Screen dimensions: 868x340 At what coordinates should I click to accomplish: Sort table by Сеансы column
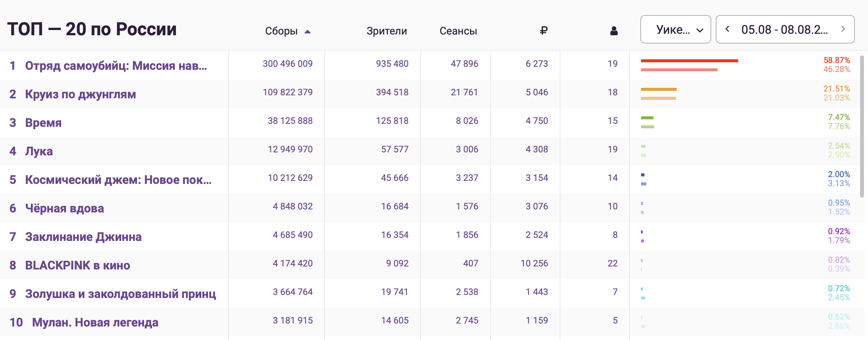(x=458, y=31)
